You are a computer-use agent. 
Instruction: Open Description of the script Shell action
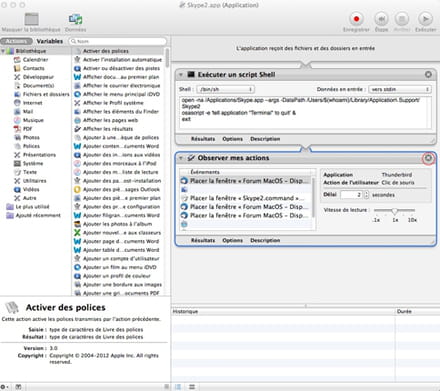(x=265, y=139)
